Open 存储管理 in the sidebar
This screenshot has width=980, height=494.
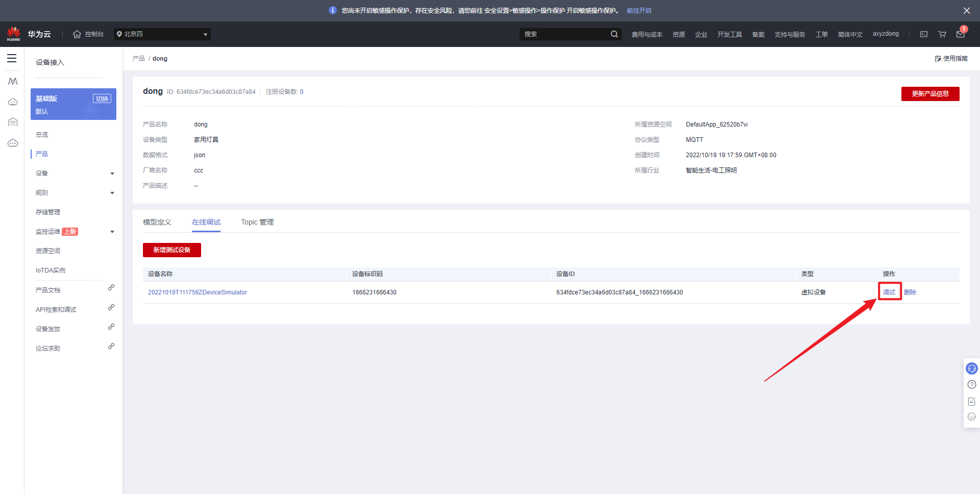tap(48, 212)
